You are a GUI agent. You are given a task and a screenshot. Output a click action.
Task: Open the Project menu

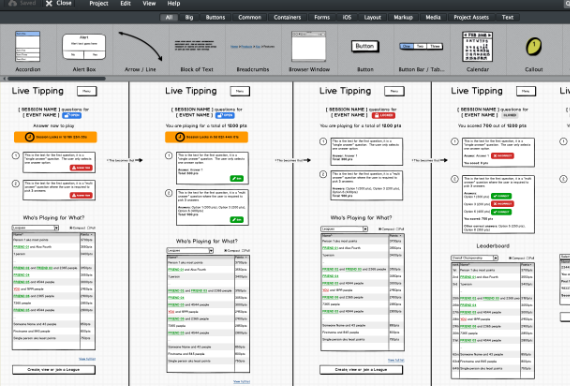point(99,4)
